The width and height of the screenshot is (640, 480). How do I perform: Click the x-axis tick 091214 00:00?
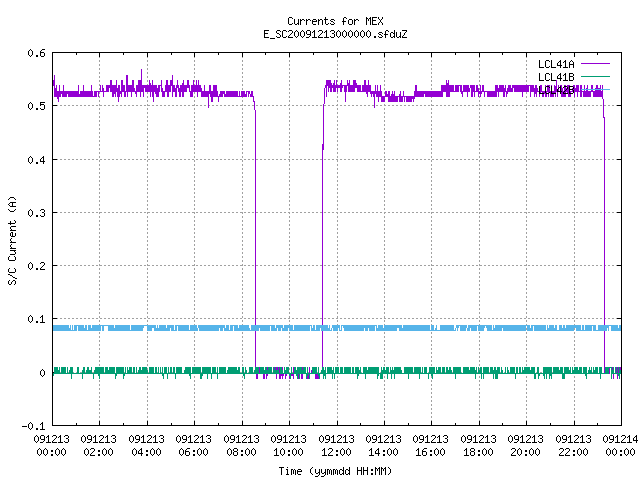(620, 446)
